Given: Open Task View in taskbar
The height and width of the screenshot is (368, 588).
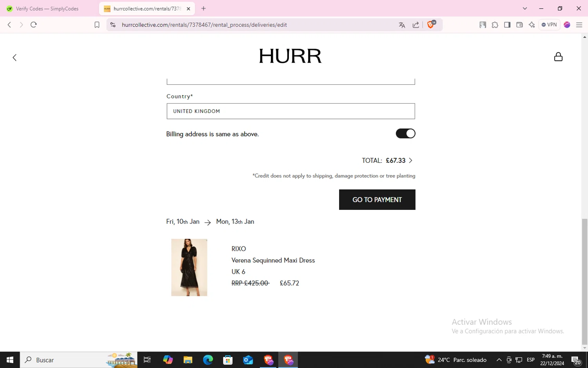Looking at the screenshot, I should [x=147, y=360].
